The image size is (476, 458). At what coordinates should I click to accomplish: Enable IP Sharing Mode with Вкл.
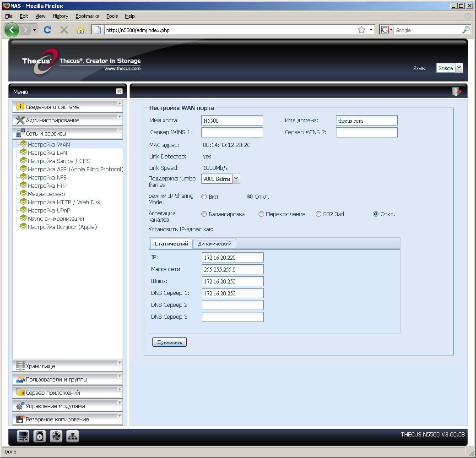(204, 197)
